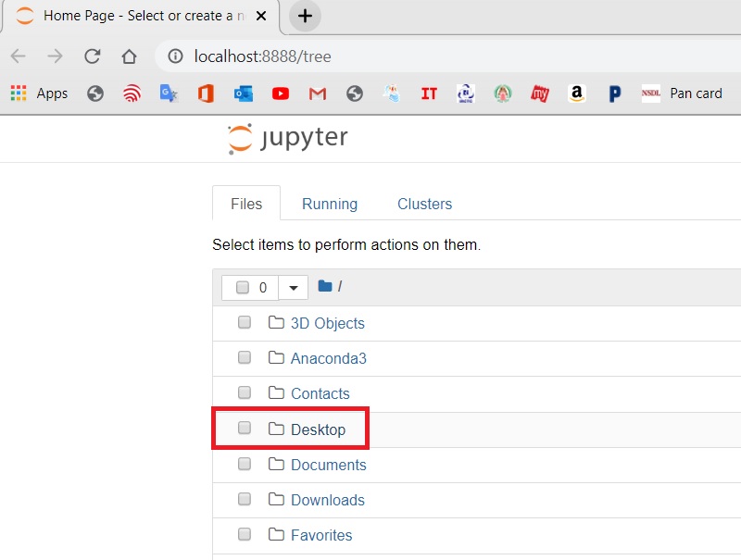Open Gmail bookmark in the bookmarks bar

coord(318,93)
